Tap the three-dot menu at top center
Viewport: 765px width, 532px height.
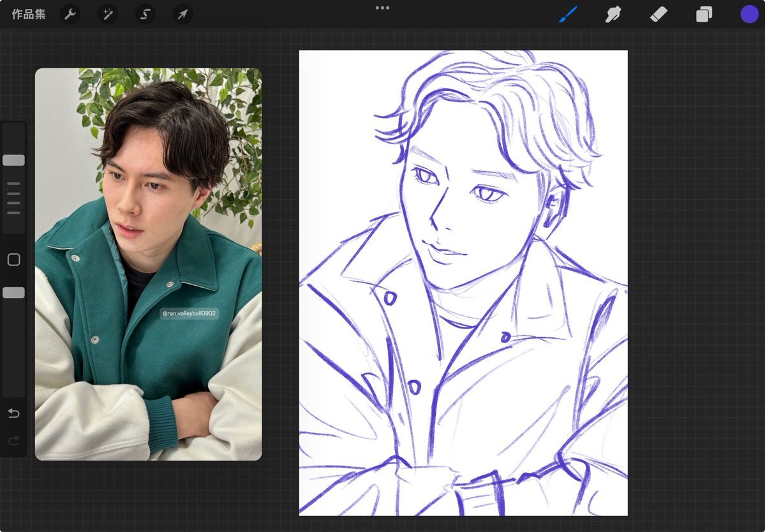click(383, 8)
